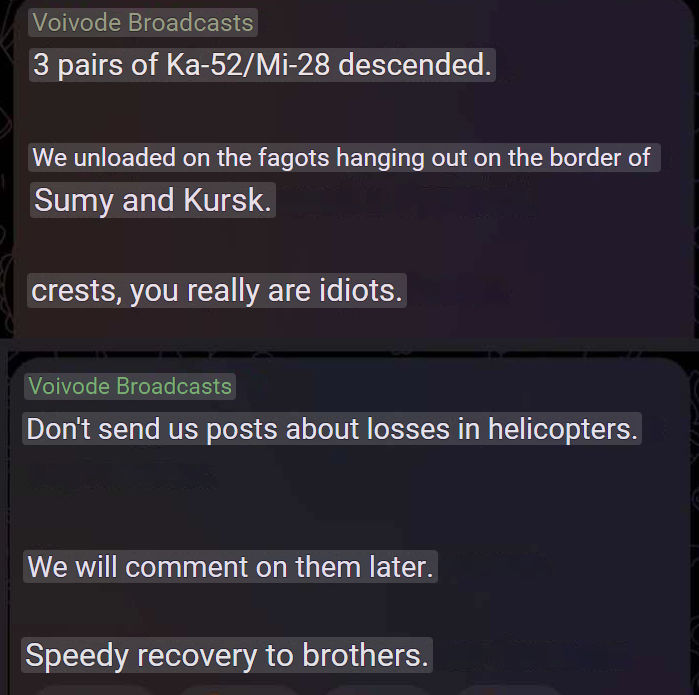This screenshot has height=695, width=699.
Task: Click the third reaction pill below second message
Action: (x=379, y=690)
